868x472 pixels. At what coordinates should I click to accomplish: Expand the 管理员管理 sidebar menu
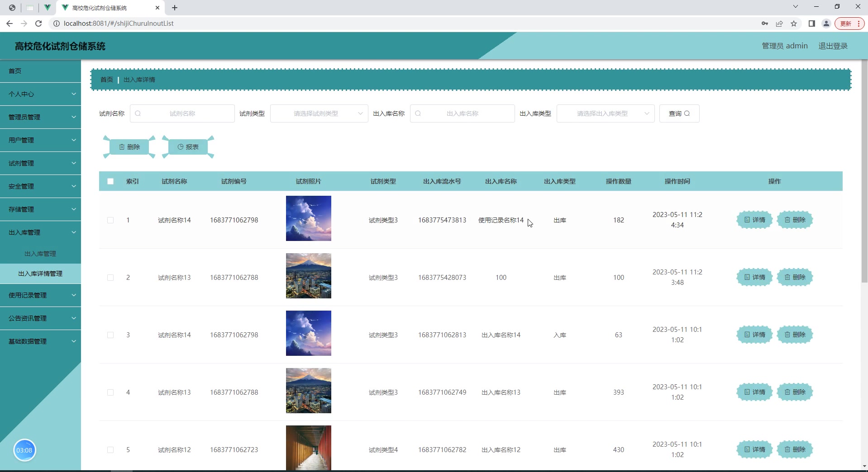click(40, 117)
